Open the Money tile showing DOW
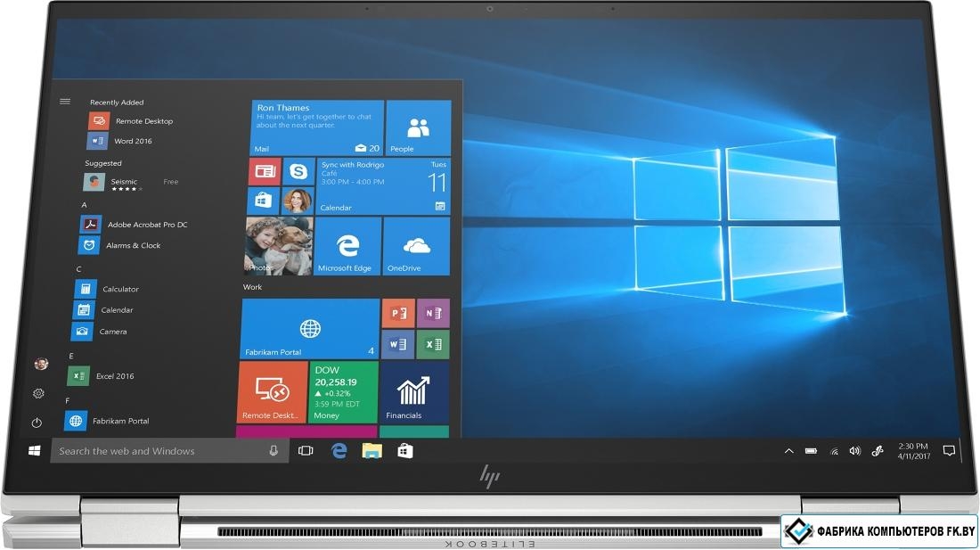The image size is (980, 550). 344,392
